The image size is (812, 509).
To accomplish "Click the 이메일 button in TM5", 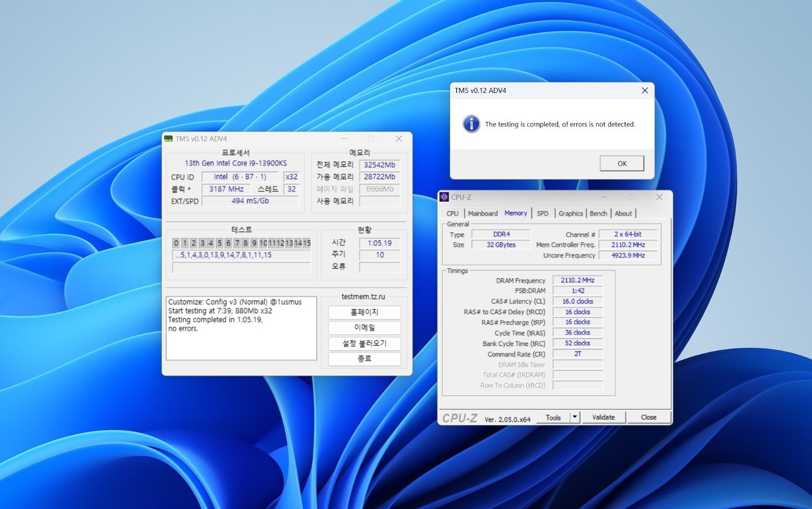I will pos(364,328).
